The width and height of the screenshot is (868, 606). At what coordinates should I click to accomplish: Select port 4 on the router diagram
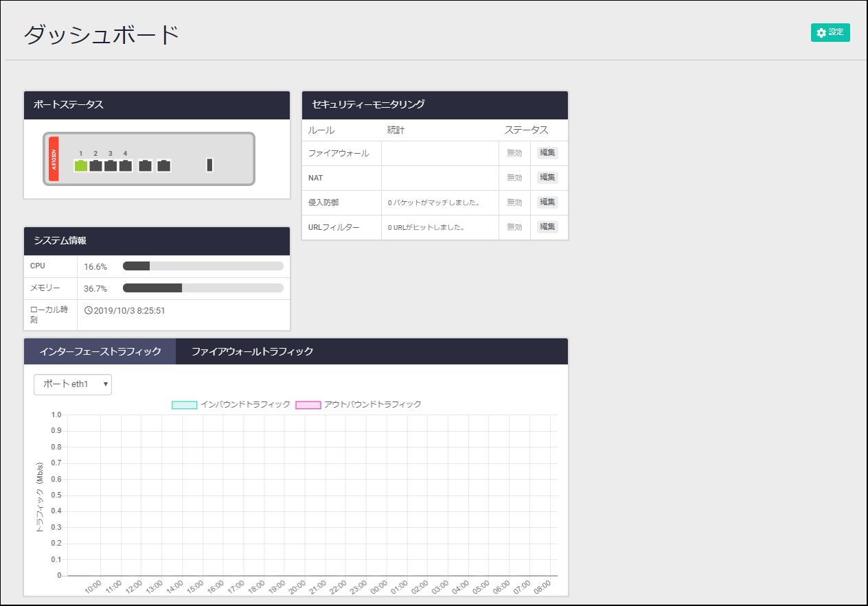[125, 165]
